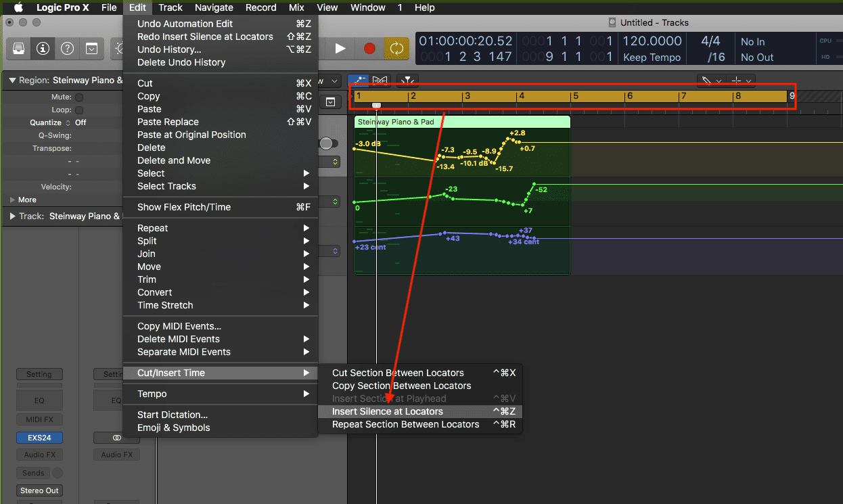Enable the region Loop checkbox
Viewport: 843px width, 504px height.
click(79, 110)
